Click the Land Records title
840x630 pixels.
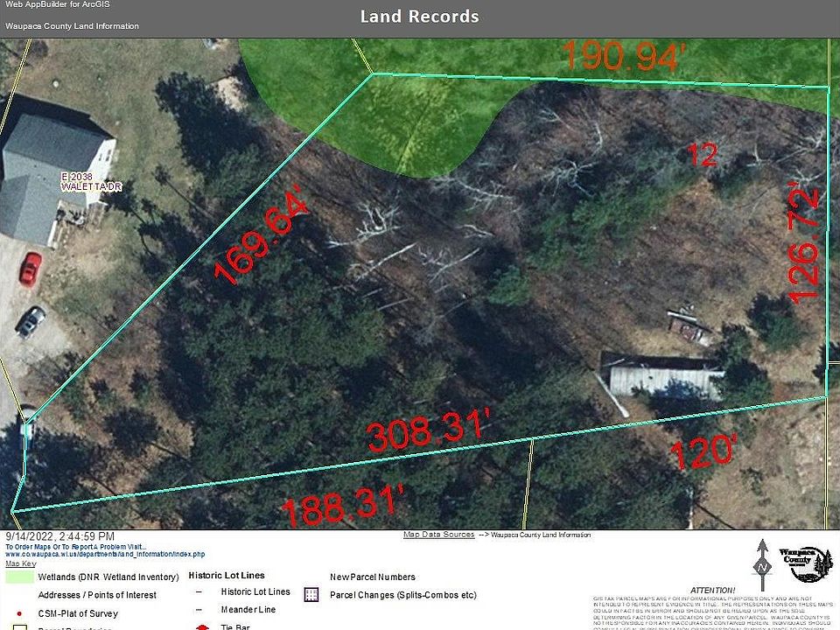pyautogui.click(x=419, y=16)
